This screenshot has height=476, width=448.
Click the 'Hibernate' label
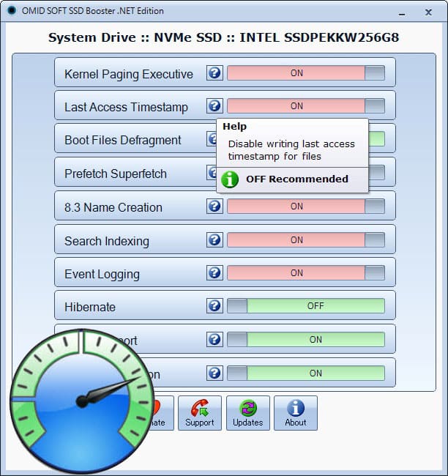click(90, 307)
